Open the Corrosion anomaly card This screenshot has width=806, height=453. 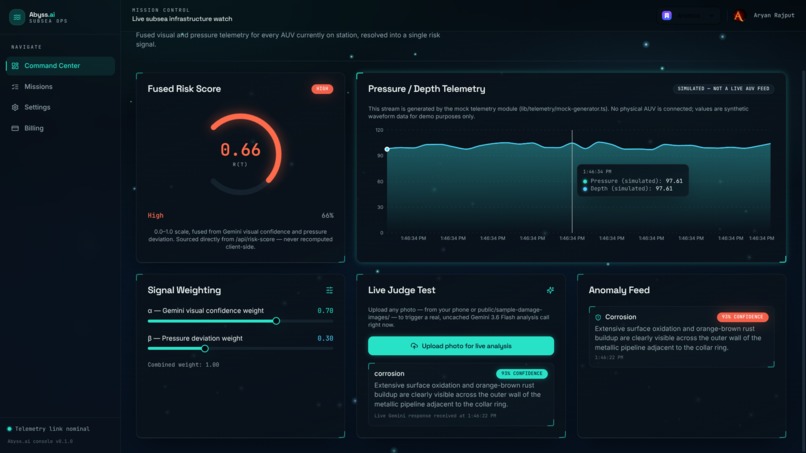(682, 337)
